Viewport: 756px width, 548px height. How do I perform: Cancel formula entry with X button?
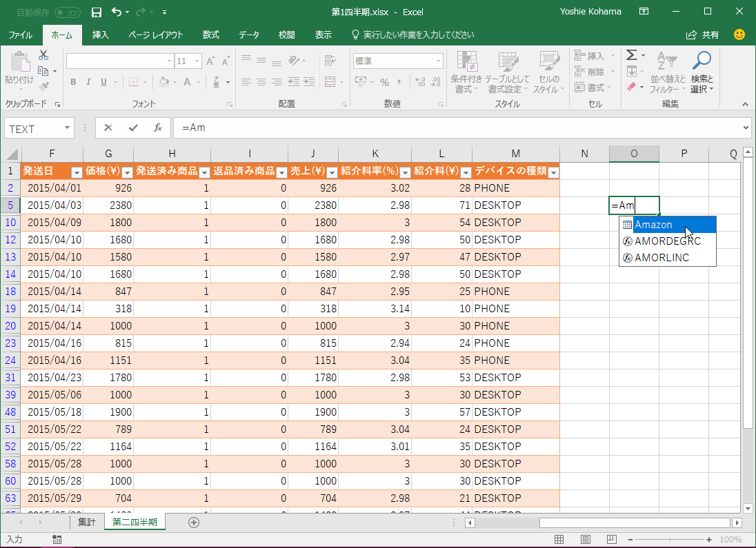click(108, 128)
